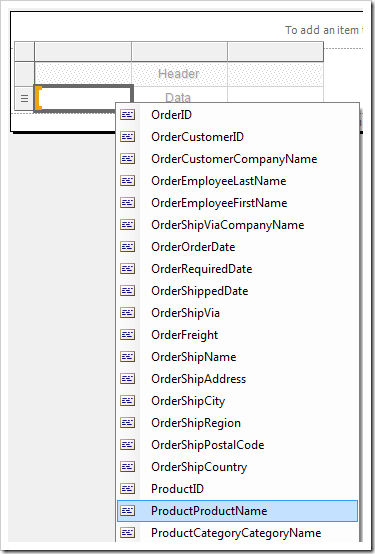Viewport: 375px width, 554px height.
Task: Click the field icon beside OrderShipCity
Action: point(128,400)
